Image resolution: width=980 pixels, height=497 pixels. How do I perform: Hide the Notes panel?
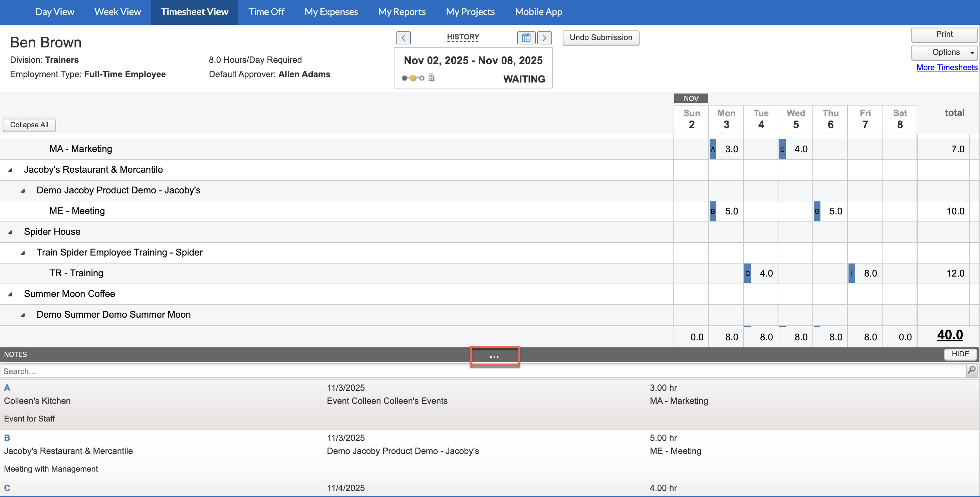coord(960,354)
